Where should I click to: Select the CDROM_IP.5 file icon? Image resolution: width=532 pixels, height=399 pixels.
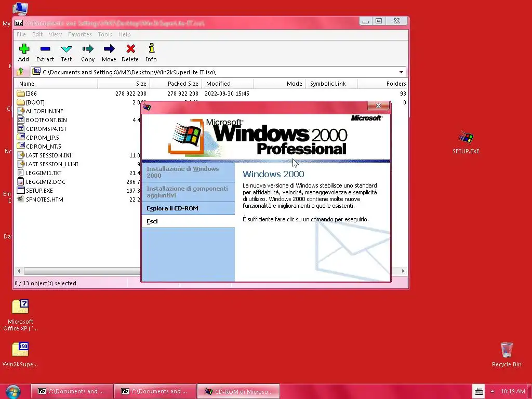coord(21,137)
